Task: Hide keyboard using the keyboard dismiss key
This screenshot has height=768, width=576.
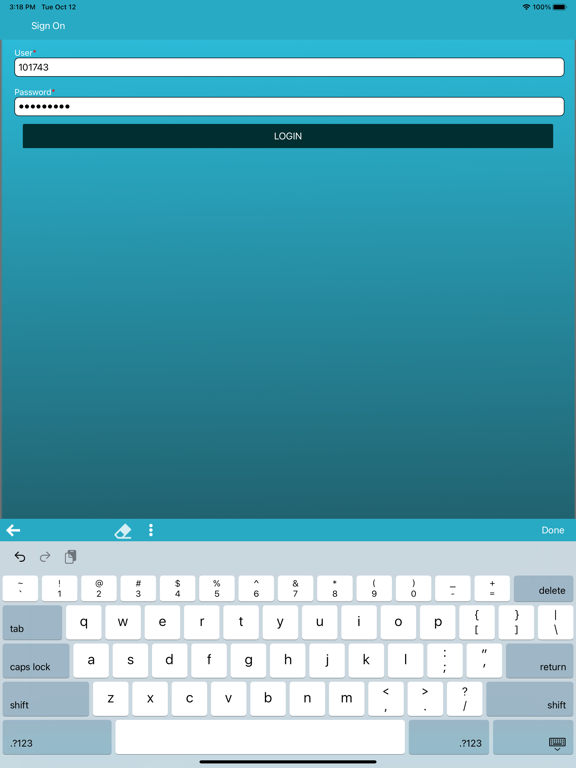Action: (533, 737)
